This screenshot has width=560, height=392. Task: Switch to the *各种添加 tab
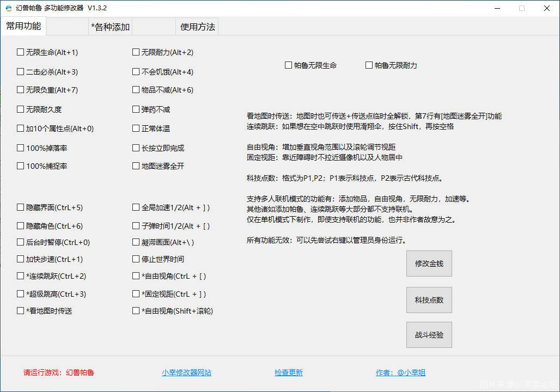[110, 27]
